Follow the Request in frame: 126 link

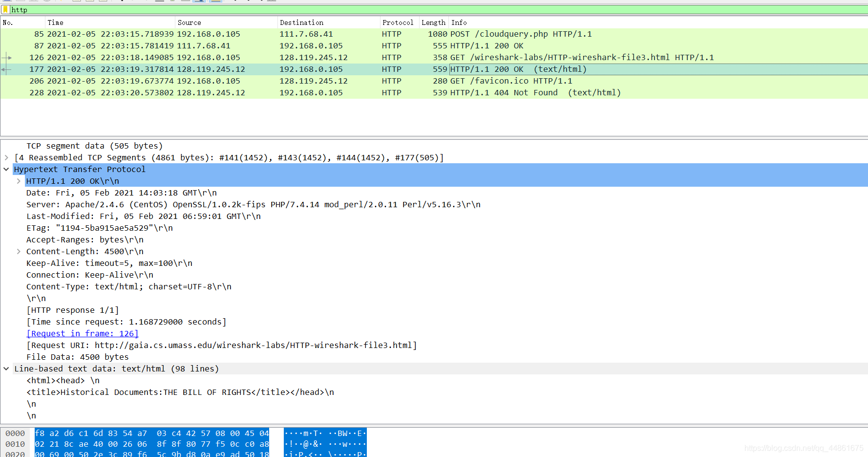point(83,333)
